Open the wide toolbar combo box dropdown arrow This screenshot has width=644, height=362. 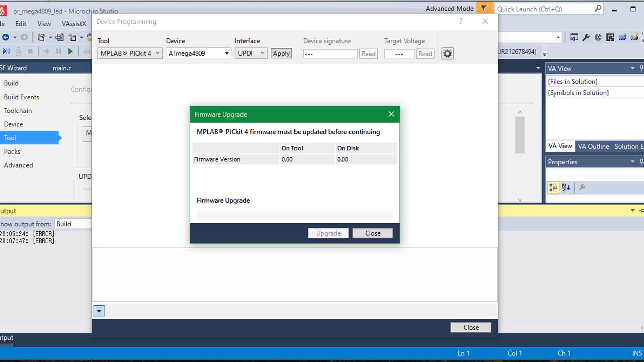(x=558, y=37)
